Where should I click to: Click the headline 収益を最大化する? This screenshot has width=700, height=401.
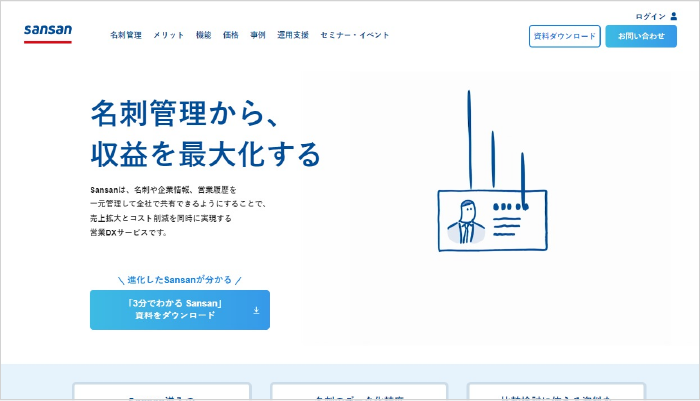click(x=206, y=155)
